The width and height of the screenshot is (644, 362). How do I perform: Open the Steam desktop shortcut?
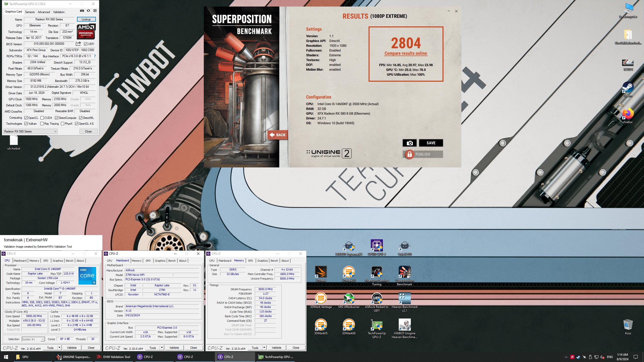(628, 89)
